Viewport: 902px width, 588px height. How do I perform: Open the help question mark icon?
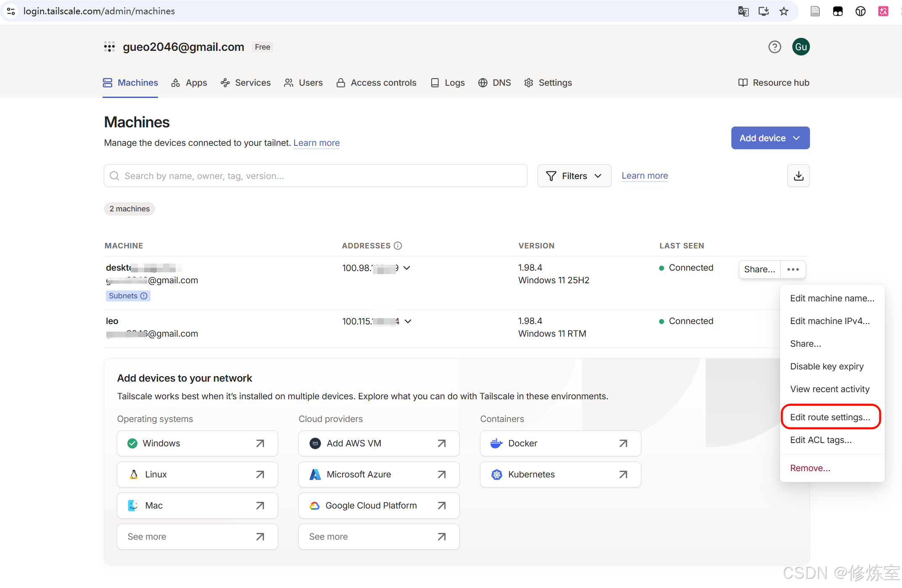[x=775, y=47]
